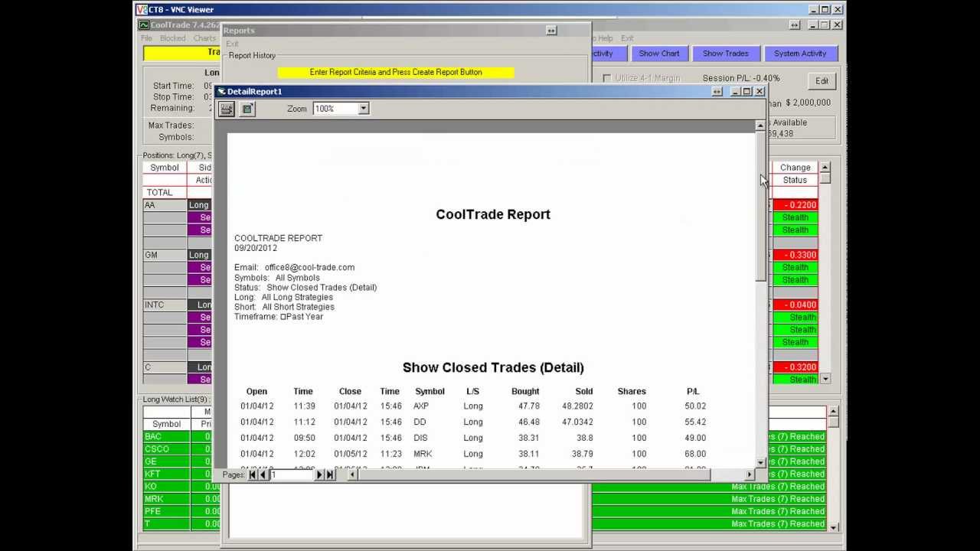The height and width of the screenshot is (551, 980).
Task: Open the Exit menu in Reports window
Action: 232,44
